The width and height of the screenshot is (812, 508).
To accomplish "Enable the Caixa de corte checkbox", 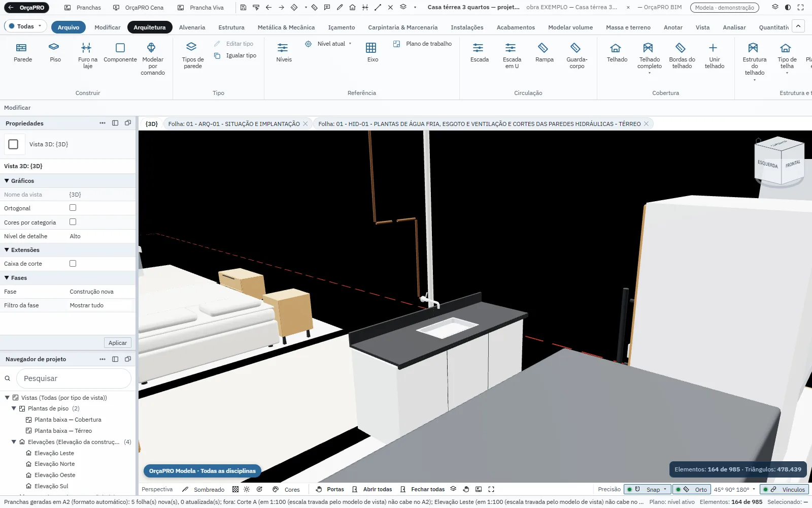I will pos(73,264).
